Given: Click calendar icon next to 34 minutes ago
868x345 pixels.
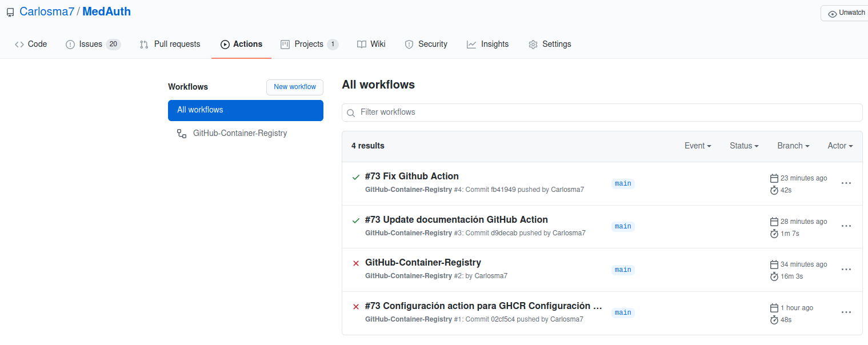Looking at the screenshot, I should tap(774, 264).
